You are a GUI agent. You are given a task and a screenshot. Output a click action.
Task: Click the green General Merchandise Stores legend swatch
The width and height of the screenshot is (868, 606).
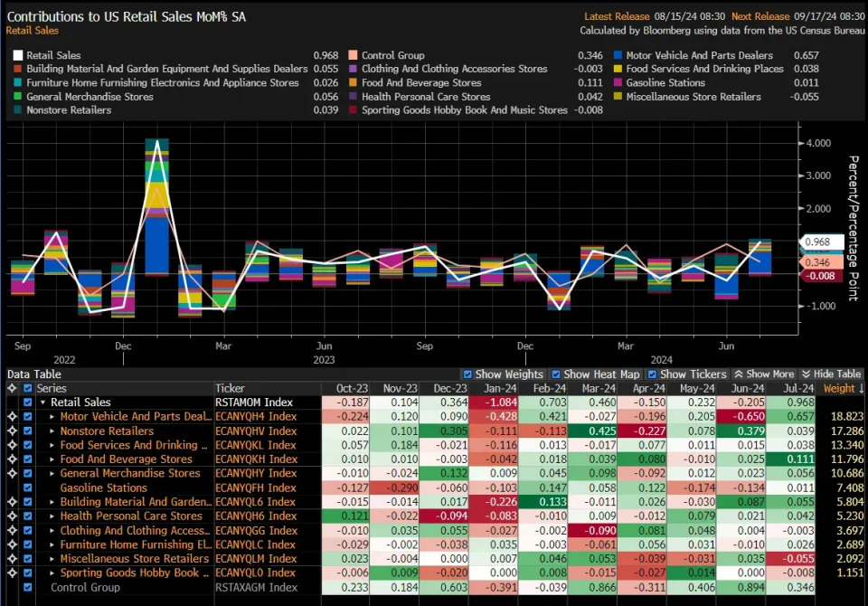click(18, 97)
